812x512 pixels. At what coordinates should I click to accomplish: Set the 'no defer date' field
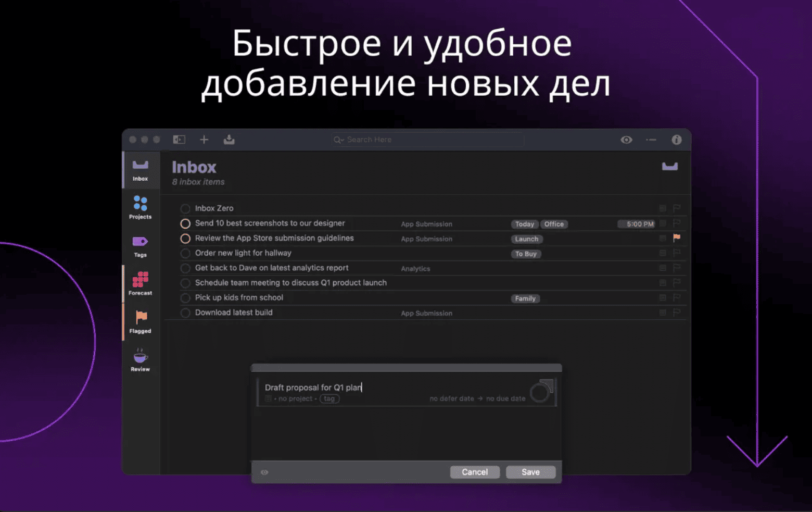(x=452, y=399)
